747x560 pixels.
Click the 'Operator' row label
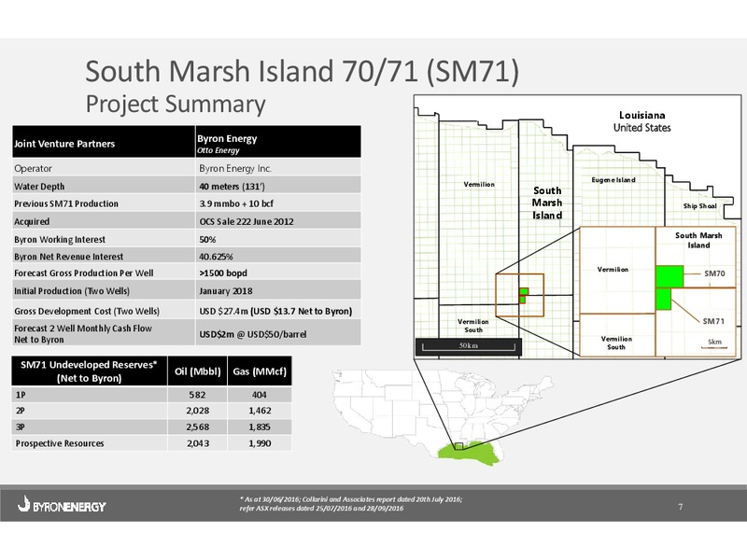click(33, 169)
